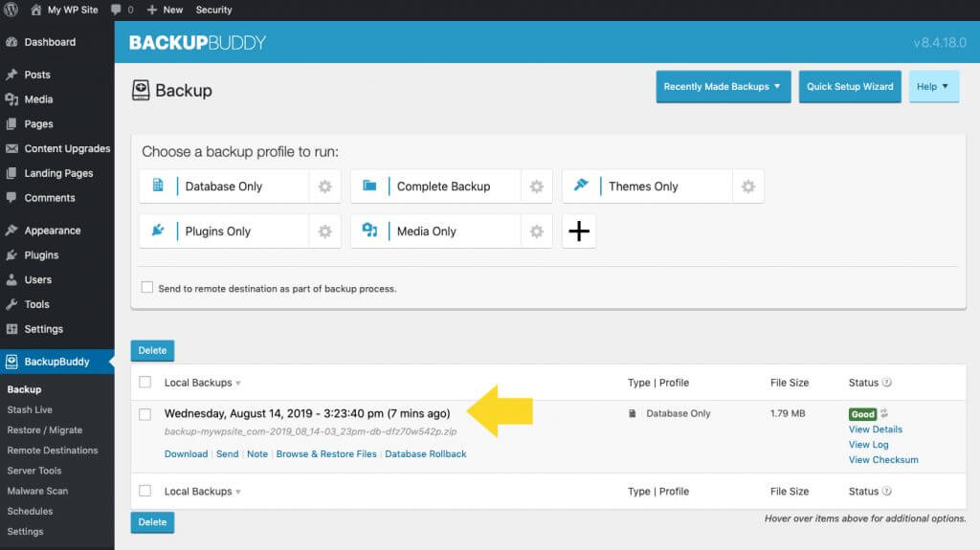
Task: Select all backups with header checkbox
Action: 145,382
